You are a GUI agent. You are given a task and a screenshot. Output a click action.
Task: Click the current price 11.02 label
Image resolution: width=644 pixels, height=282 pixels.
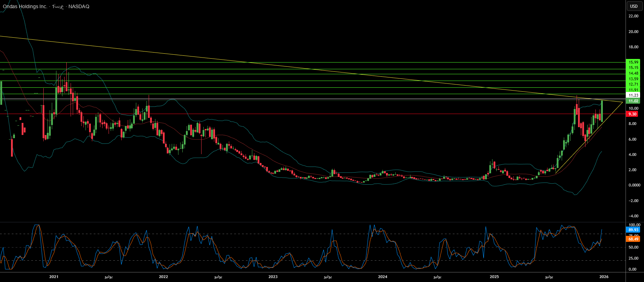pos(633,101)
